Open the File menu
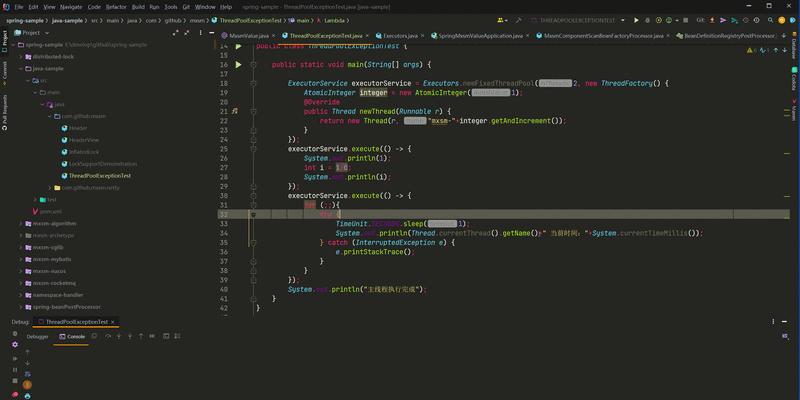800x400 pixels. 19,7
